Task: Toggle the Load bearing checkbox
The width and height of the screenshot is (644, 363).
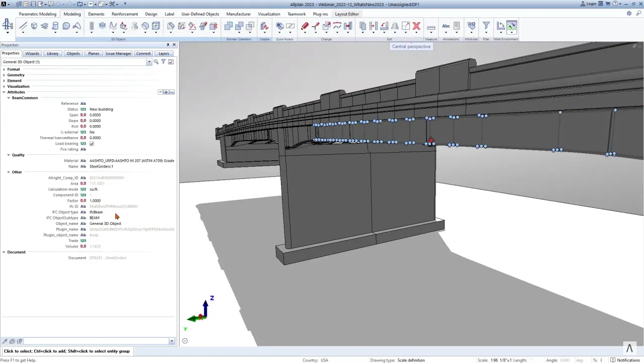Action: tap(92, 144)
